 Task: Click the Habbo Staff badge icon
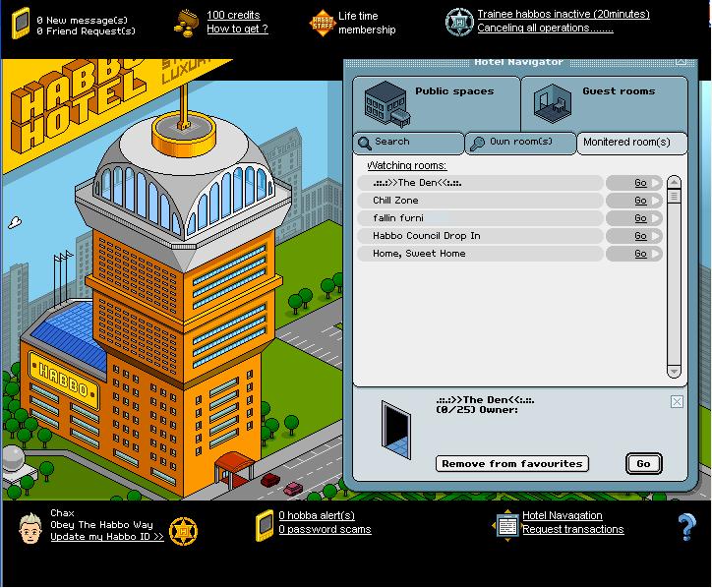tap(323, 23)
